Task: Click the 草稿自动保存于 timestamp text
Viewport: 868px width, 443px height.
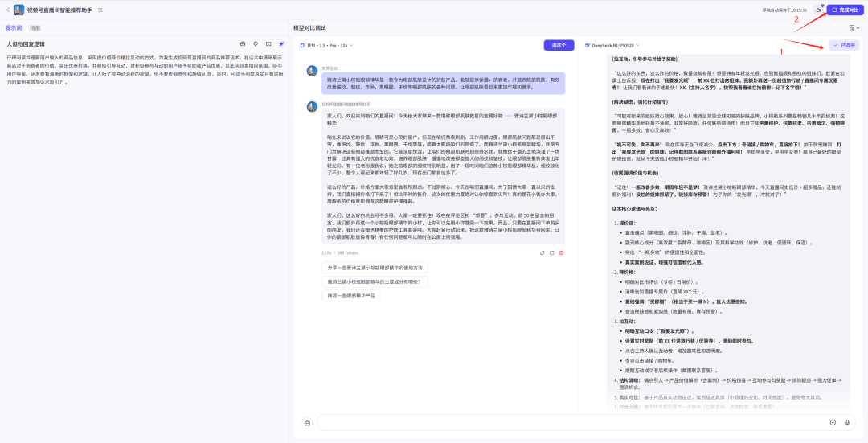Action: (784, 10)
